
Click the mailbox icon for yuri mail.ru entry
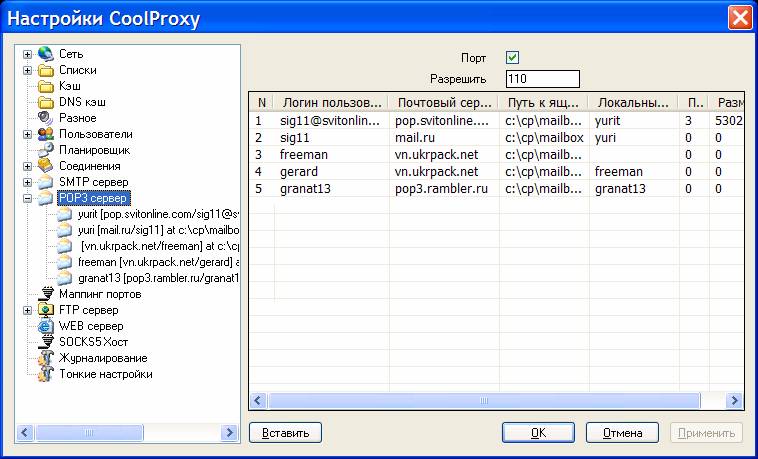64,230
